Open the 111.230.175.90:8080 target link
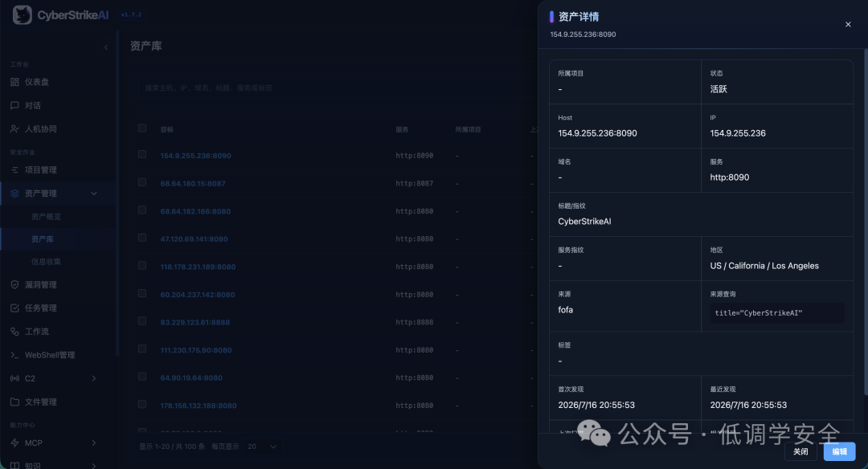868x469 pixels. pyautogui.click(x=196, y=350)
